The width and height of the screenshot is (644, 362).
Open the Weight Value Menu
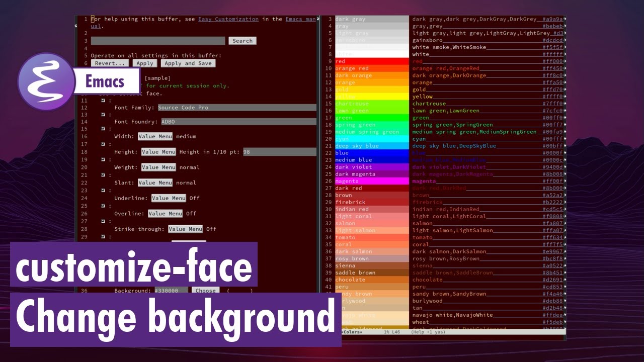158,167
